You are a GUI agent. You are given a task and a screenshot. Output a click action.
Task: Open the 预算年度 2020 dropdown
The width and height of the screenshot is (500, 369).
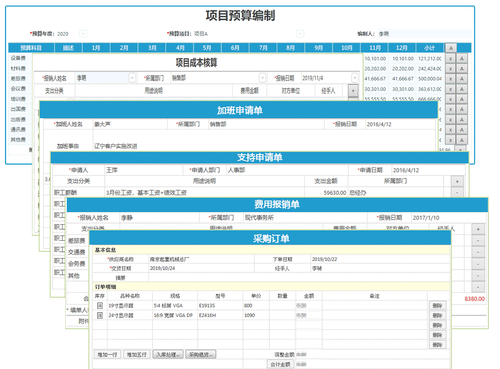83,34
